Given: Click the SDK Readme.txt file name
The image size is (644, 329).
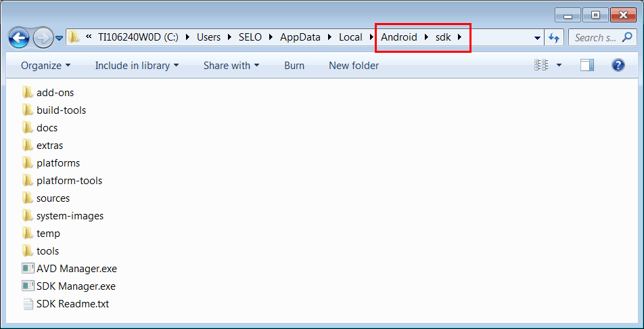Looking at the screenshot, I should pyautogui.click(x=72, y=304).
